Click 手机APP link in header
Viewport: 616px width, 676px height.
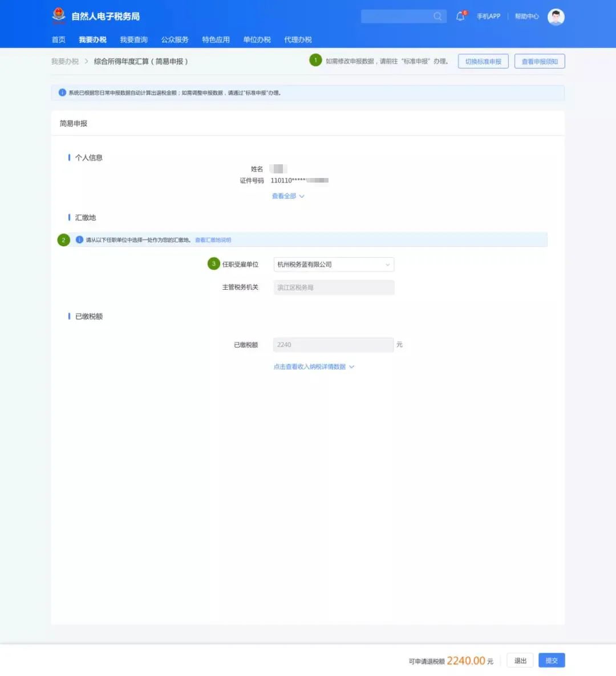click(x=488, y=17)
